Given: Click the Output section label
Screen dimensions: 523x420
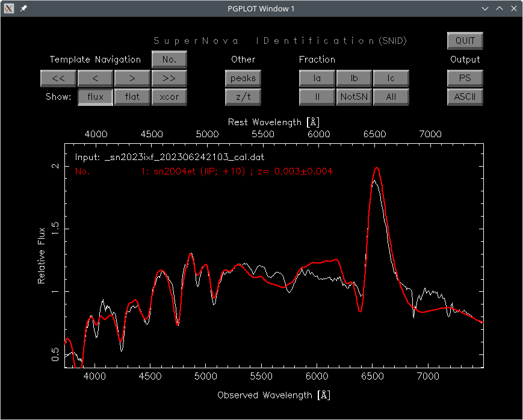Looking at the screenshot, I should click(x=465, y=60).
